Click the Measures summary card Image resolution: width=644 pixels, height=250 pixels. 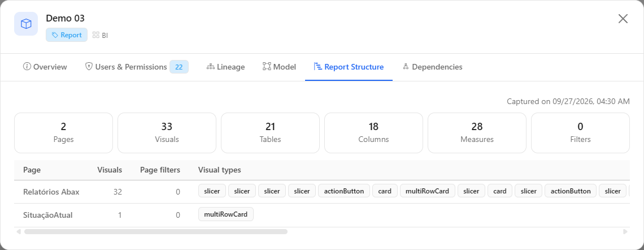(477, 133)
